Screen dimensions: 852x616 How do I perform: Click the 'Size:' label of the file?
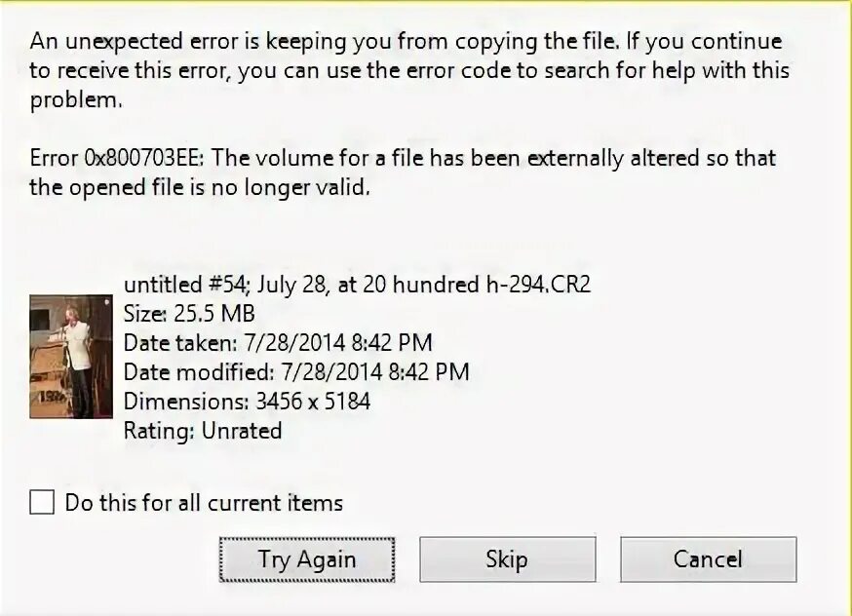coord(145,314)
